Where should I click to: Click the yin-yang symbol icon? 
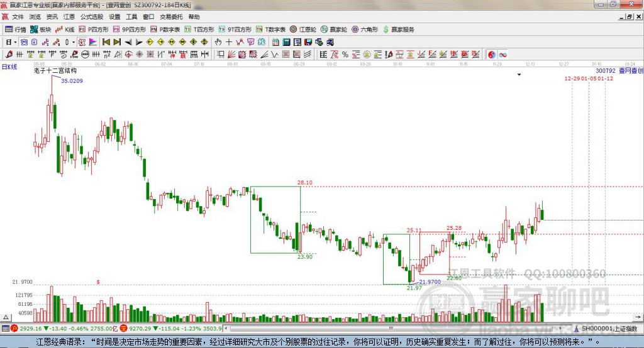tap(492, 55)
